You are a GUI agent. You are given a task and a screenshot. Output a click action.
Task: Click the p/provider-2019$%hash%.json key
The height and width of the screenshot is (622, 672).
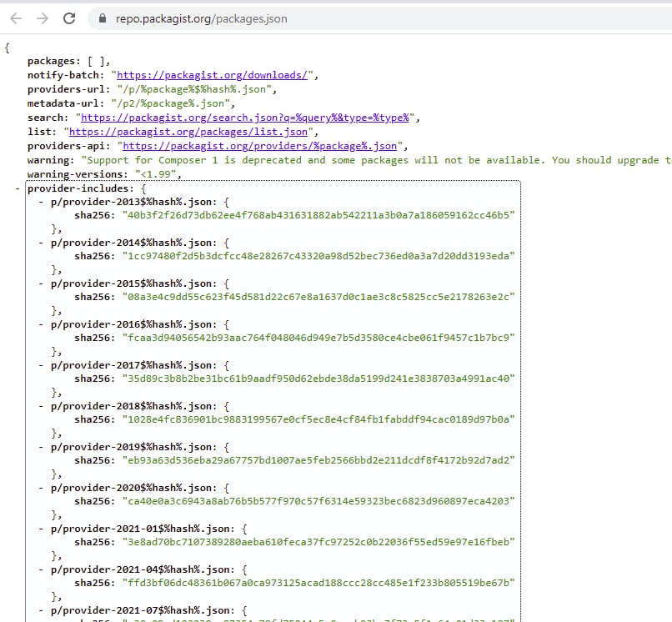pyautogui.click(x=134, y=447)
